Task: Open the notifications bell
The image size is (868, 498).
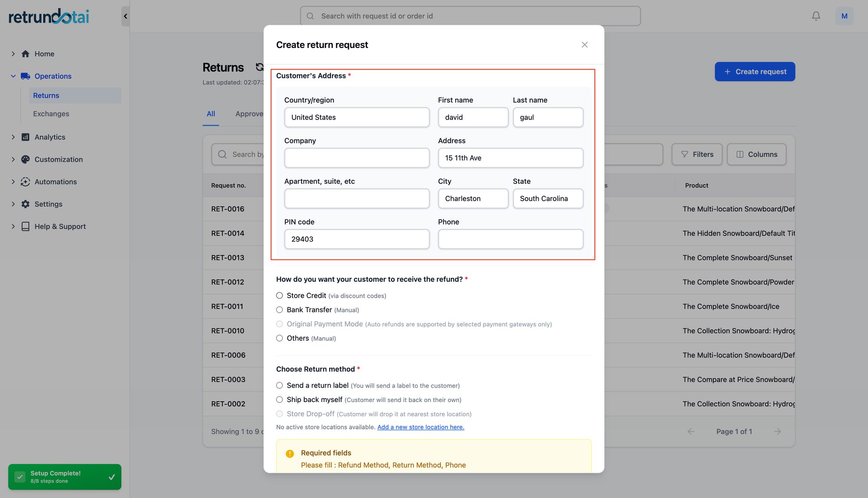Action: (816, 16)
